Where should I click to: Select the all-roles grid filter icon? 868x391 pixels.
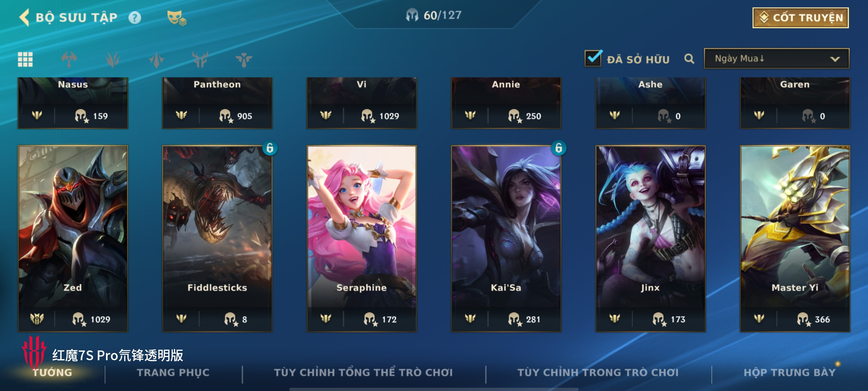pyautogui.click(x=25, y=59)
